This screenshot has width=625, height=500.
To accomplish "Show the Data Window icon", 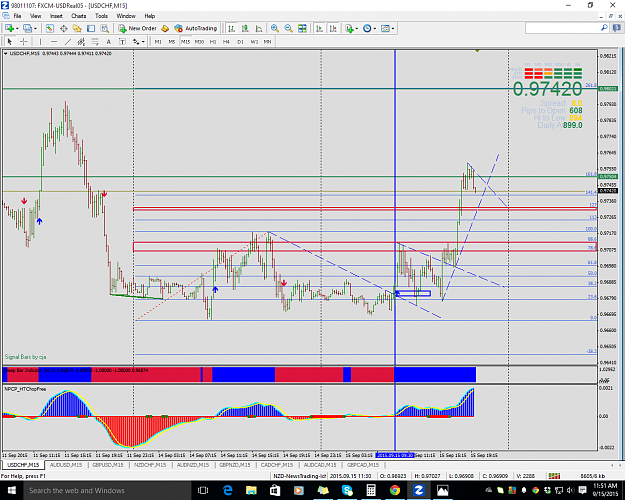I will click(63, 28).
